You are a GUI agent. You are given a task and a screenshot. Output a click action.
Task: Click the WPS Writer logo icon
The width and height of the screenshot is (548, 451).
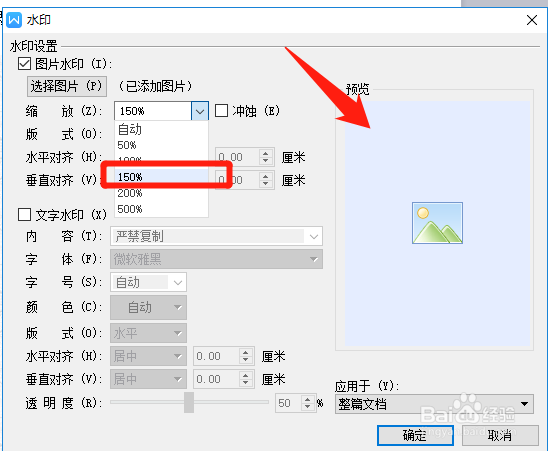click(14, 20)
